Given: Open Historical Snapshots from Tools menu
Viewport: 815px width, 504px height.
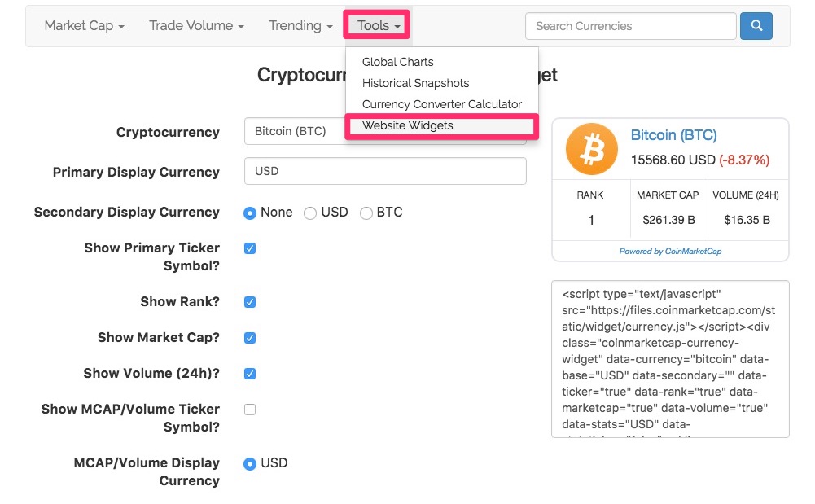Looking at the screenshot, I should [415, 83].
